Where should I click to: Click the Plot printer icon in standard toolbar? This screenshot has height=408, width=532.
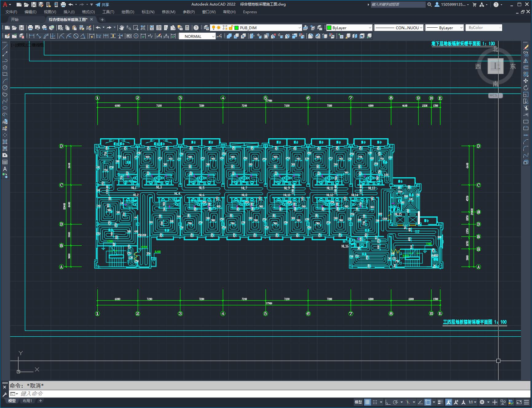pyautogui.click(x=30, y=28)
